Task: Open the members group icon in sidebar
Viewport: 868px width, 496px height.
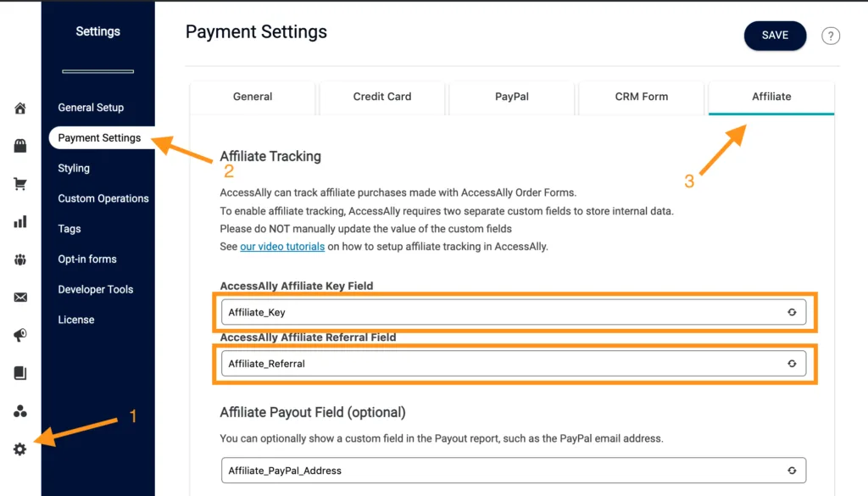Action: 19,410
